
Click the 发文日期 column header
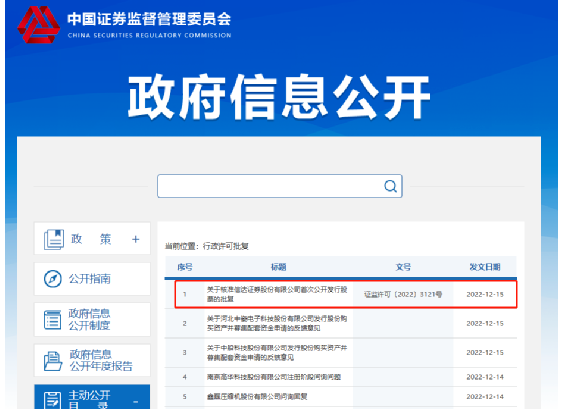tap(485, 267)
